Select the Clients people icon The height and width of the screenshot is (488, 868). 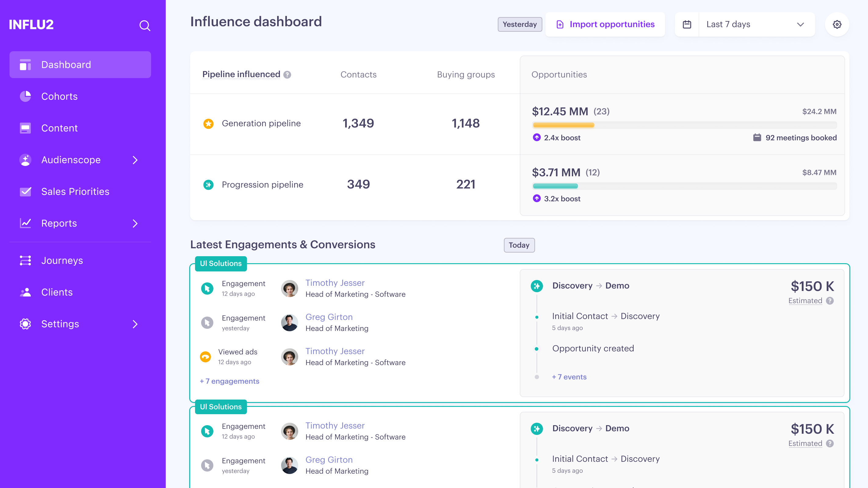(x=25, y=292)
